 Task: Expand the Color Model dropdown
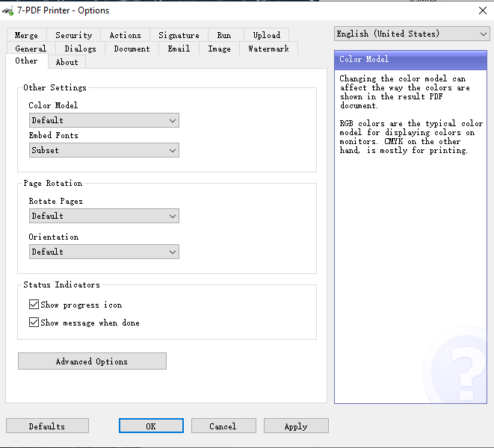(x=104, y=120)
